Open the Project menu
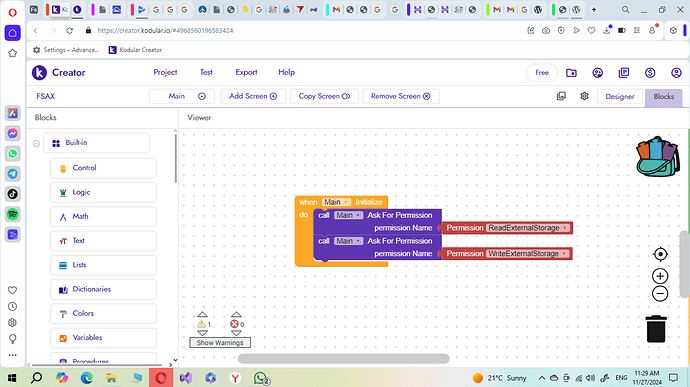The width and height of the screenshot is (690, 387). click(165, 72)
